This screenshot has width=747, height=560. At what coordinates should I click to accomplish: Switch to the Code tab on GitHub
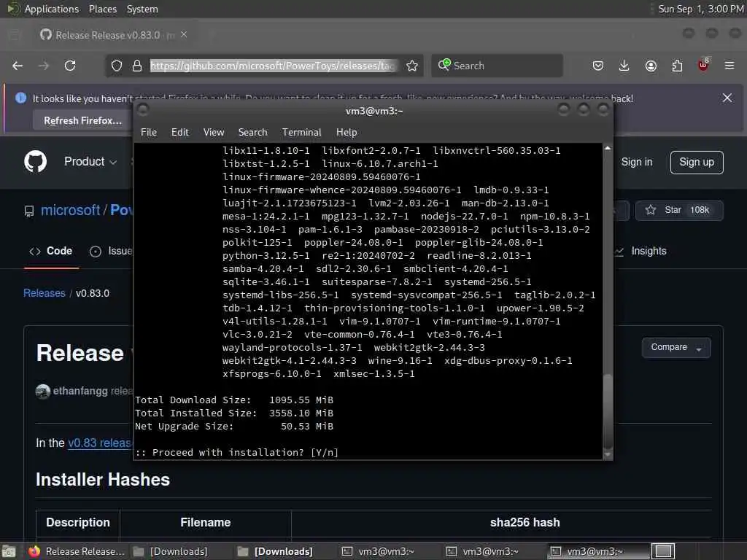pyautogui.click(x=51, y=251)
